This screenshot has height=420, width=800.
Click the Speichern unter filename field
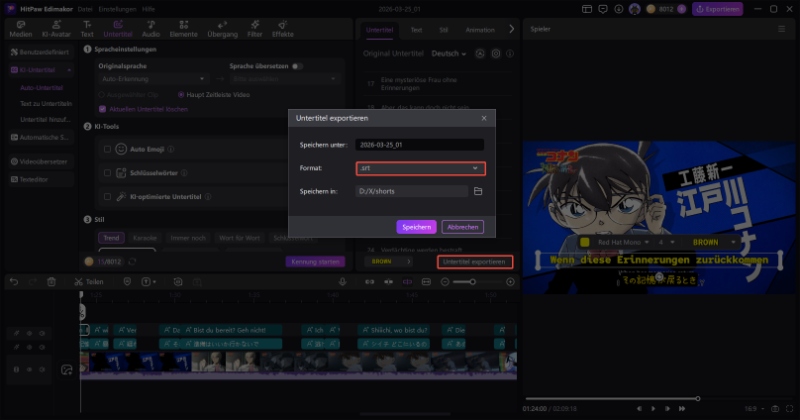click(x=419, y=145)
